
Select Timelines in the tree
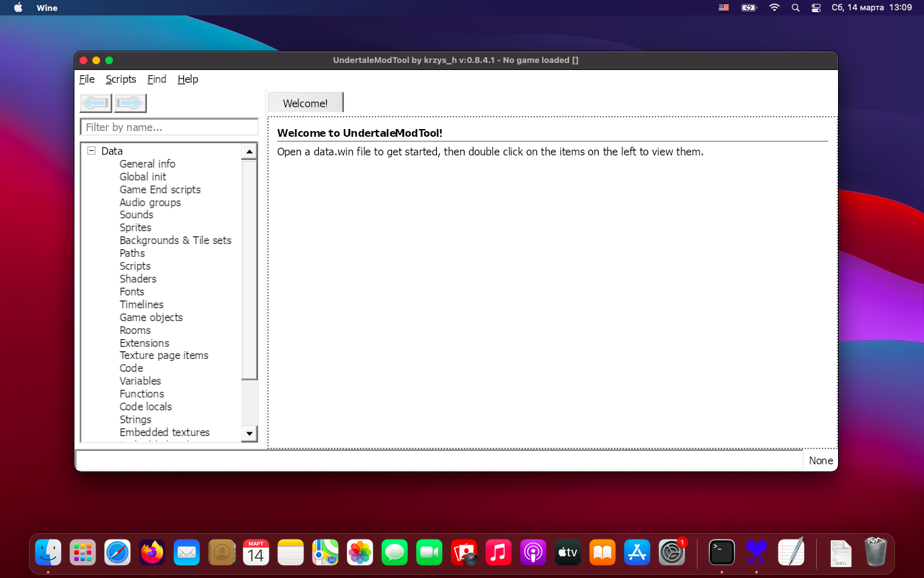click(141, 304)
